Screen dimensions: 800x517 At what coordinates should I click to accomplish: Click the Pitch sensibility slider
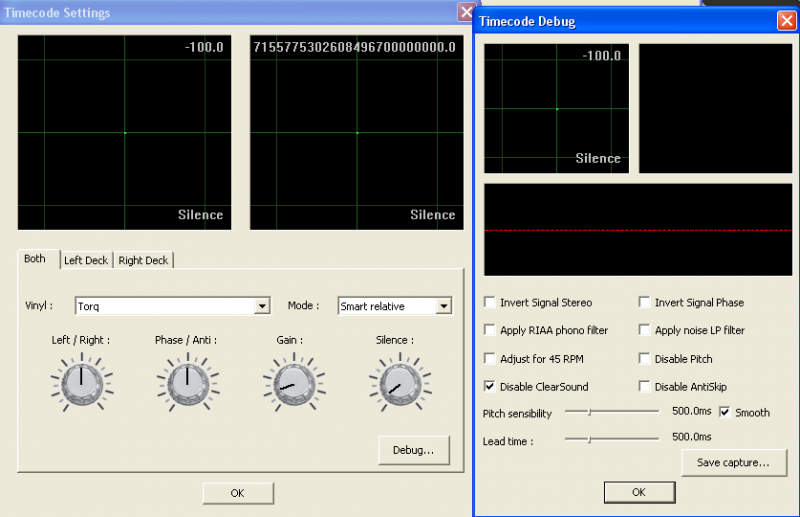(x=611, y=411)
